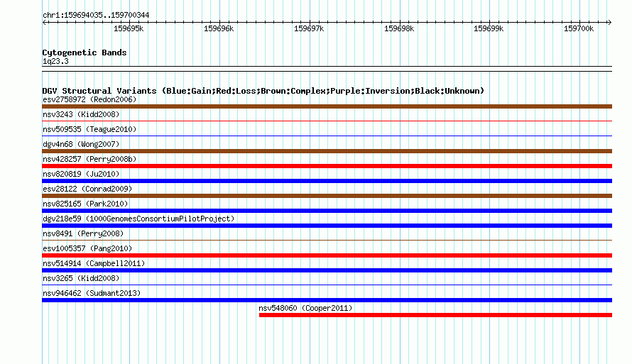Click the Cytogenetic Bands track title
632x364 pixels.
(85, 53)
